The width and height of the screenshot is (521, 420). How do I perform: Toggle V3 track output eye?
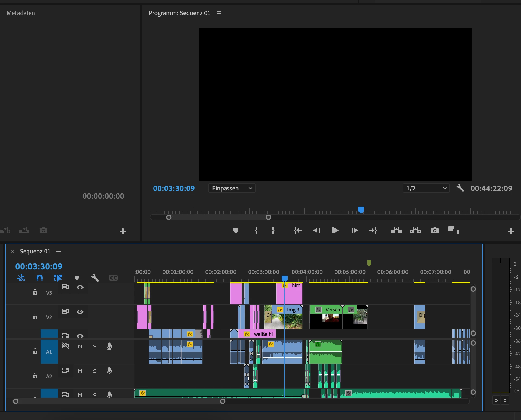[80, 287]
